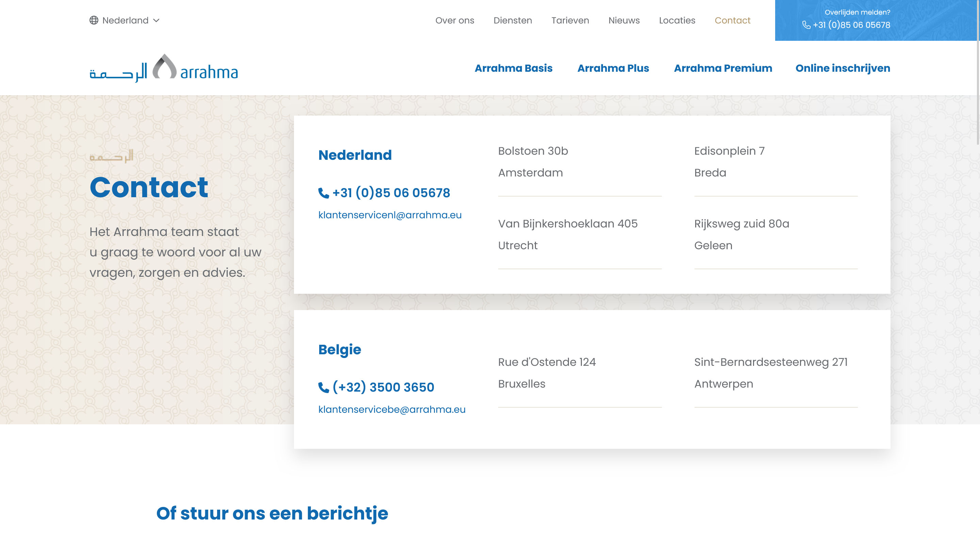Expand the Nederland country dropdown chevron

(157, 20)
